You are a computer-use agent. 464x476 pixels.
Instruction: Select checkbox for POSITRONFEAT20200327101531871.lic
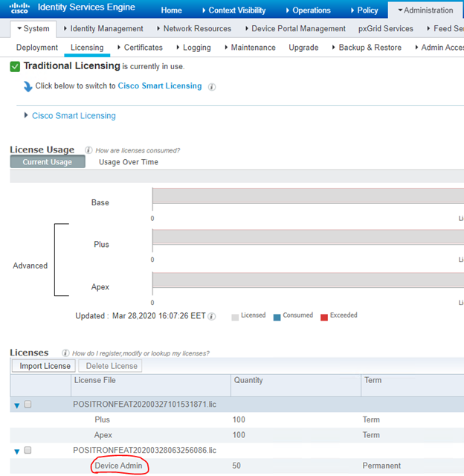pos(28,404)
